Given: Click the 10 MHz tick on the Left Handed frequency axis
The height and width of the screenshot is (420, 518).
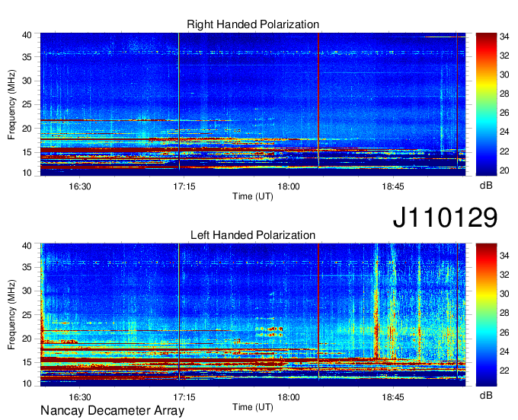Looking at the screenshot, I should [27, 383].
